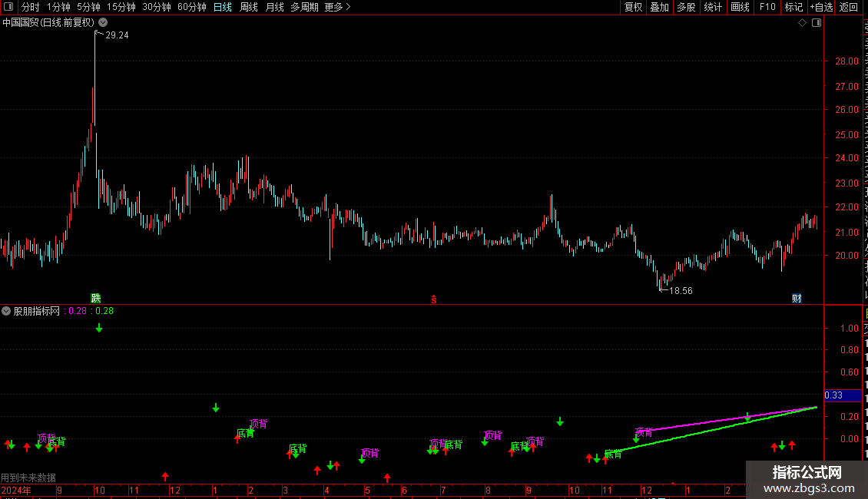The image size is (868, 499).
Task: Click the 中国国贸(日线.前复权) chart title
Action: click(x=48, y=23)
